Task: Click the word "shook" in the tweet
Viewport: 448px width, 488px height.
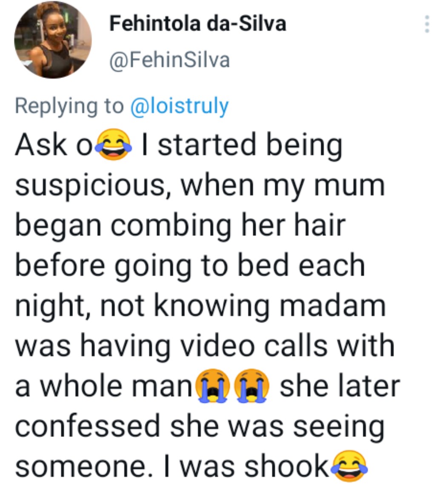Action: coord(289,466)
